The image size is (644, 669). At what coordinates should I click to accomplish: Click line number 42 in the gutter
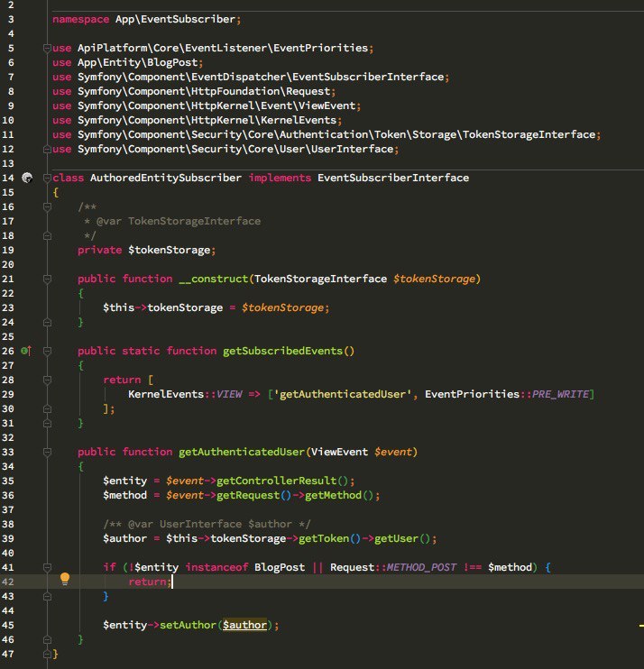(8, 582)
